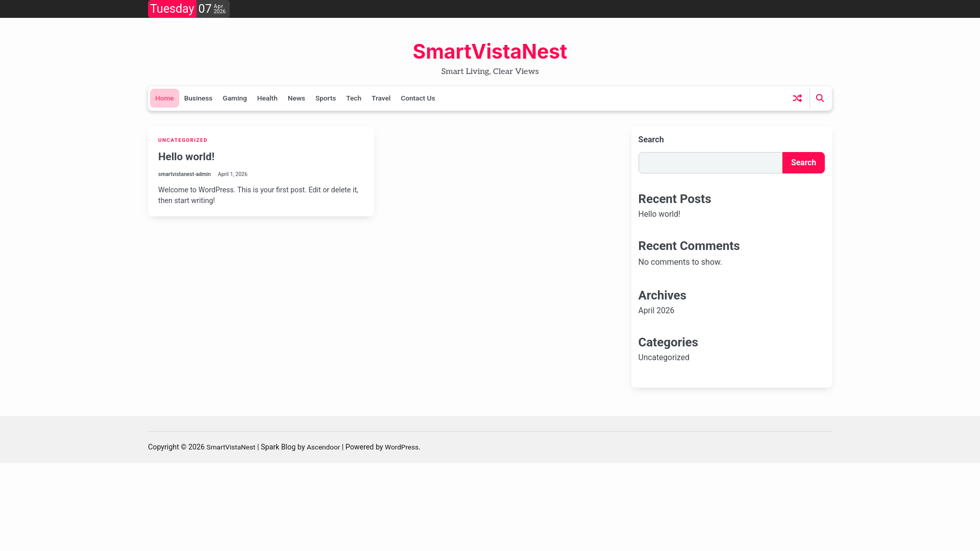Click the SmartVistaNest site title
The height and width of the screenshot is (551, 980).
(490, 52)
